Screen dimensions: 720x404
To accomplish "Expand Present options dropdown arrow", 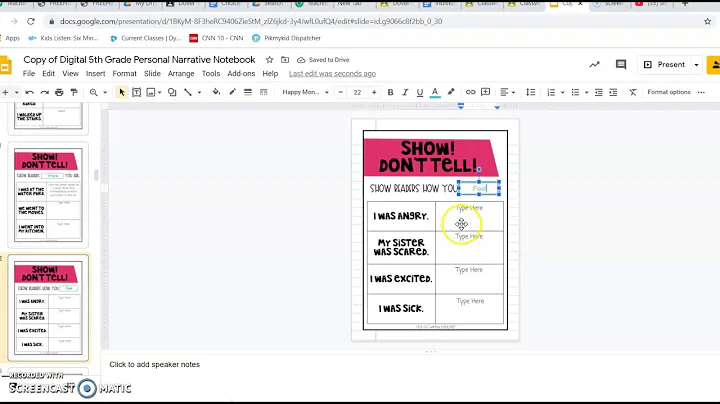I will (x=697, y=65).
